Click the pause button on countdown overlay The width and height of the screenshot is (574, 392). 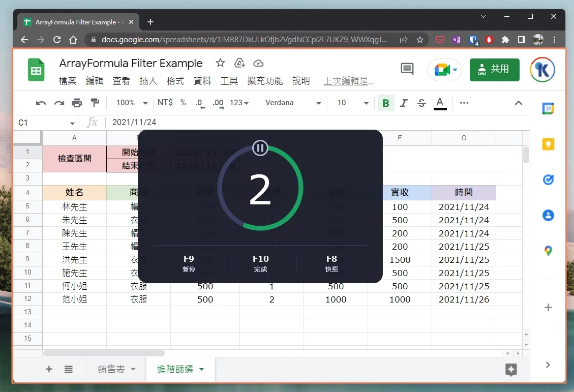(x=260, y=148)
